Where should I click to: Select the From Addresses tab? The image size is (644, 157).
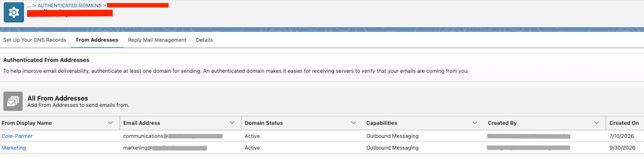tap(97, 40)
